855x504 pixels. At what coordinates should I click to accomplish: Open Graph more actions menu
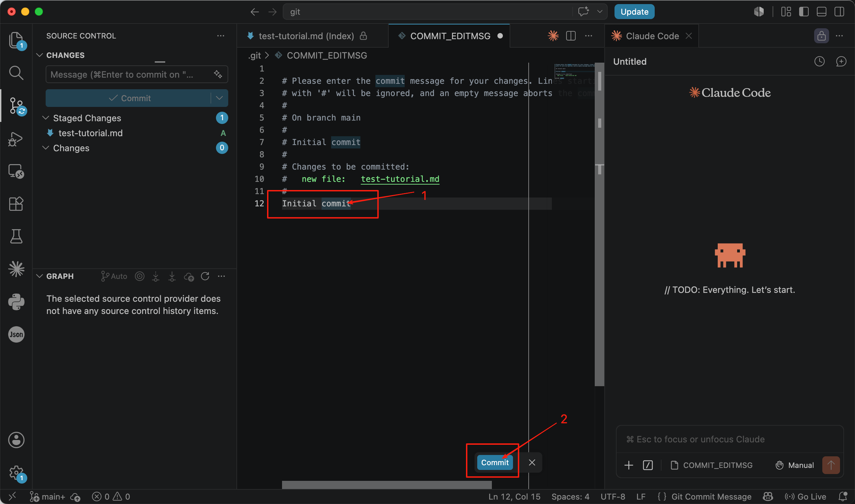point(221,276)
